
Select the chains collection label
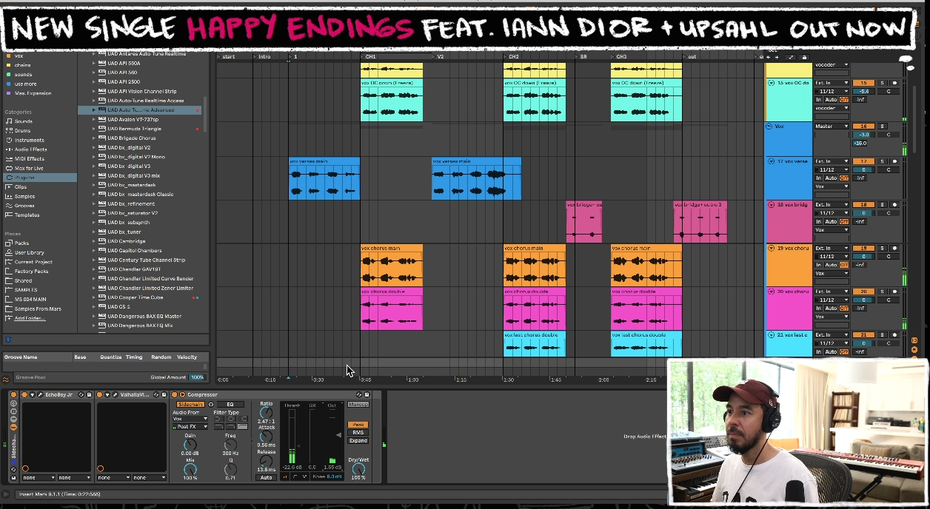23,65
